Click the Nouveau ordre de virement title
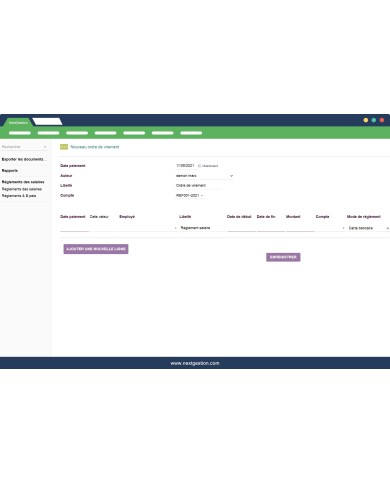The height and width of the screenshot is (484, 390). click(x=95, y=147)
